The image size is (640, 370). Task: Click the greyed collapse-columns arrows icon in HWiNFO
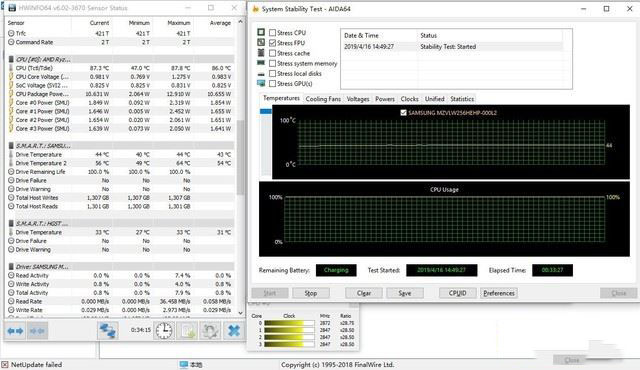pyautogui.click(x=37, y=331)
